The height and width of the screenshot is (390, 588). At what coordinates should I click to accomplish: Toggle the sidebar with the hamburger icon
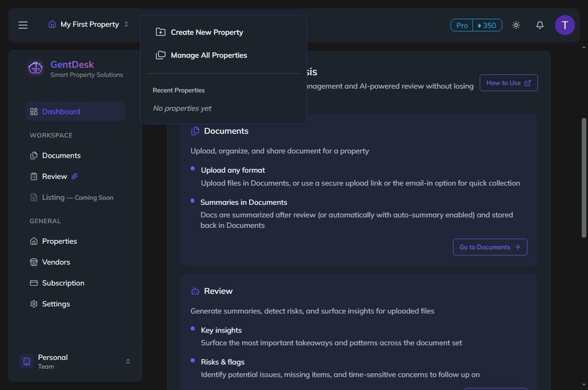[x=21, y=24]
